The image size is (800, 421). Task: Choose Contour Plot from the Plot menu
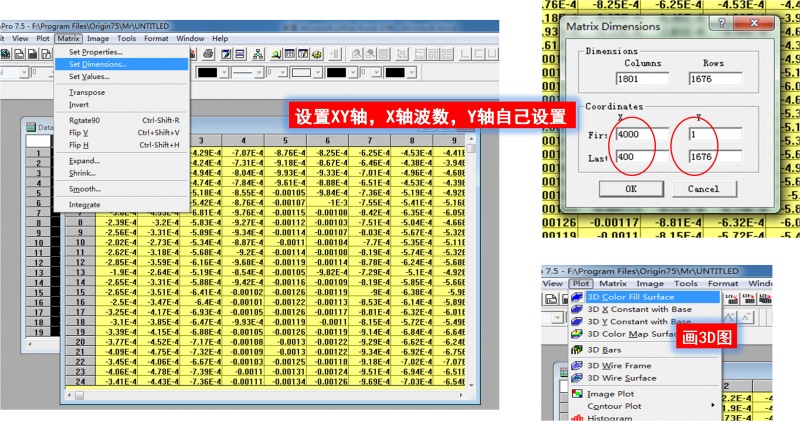pyautogui.click(x=645, y=406)
